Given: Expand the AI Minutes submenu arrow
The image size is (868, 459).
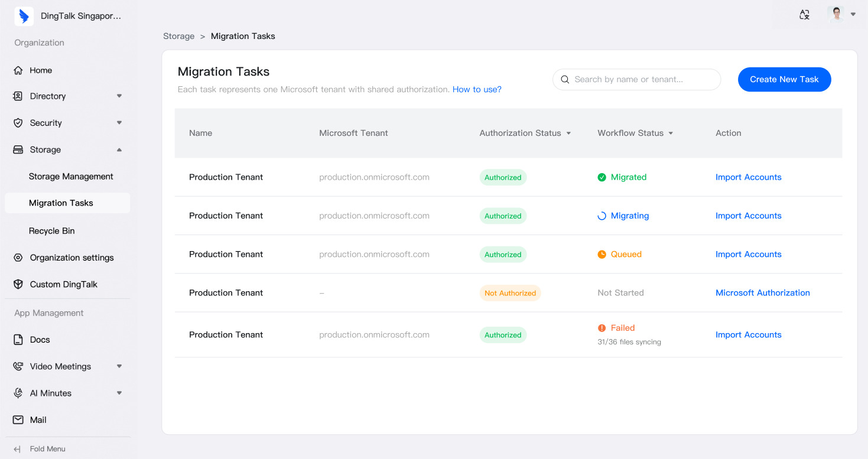Looking at the screenshot, I should pos(119,393).
